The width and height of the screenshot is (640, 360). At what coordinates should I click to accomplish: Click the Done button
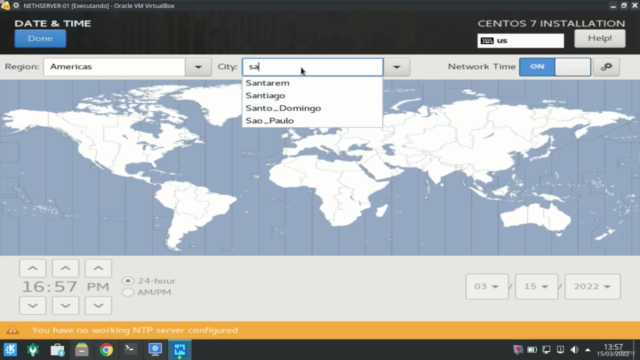pyautogui.click(x=40, y=38)
